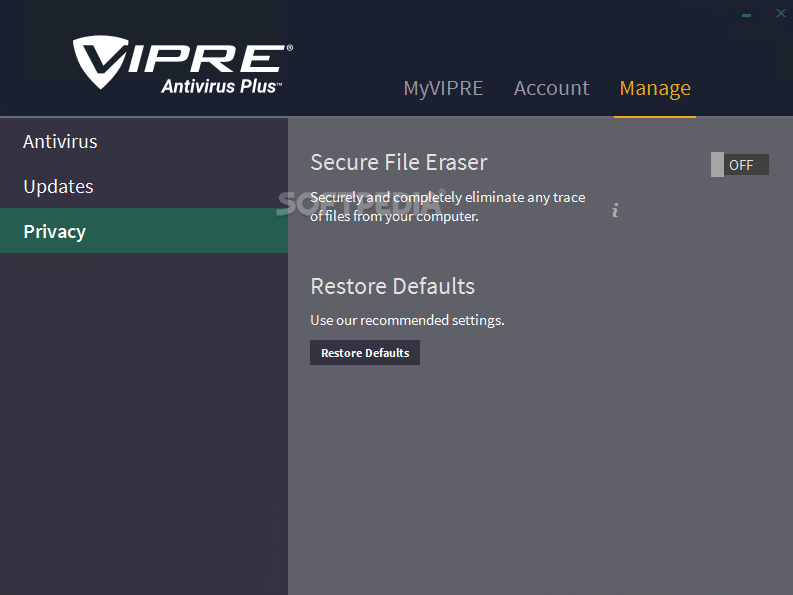The width and height of the screenshot is (793, 595).
Task: Switch to the Account tab
Action: pyautogui.click(x=551, y=89)
